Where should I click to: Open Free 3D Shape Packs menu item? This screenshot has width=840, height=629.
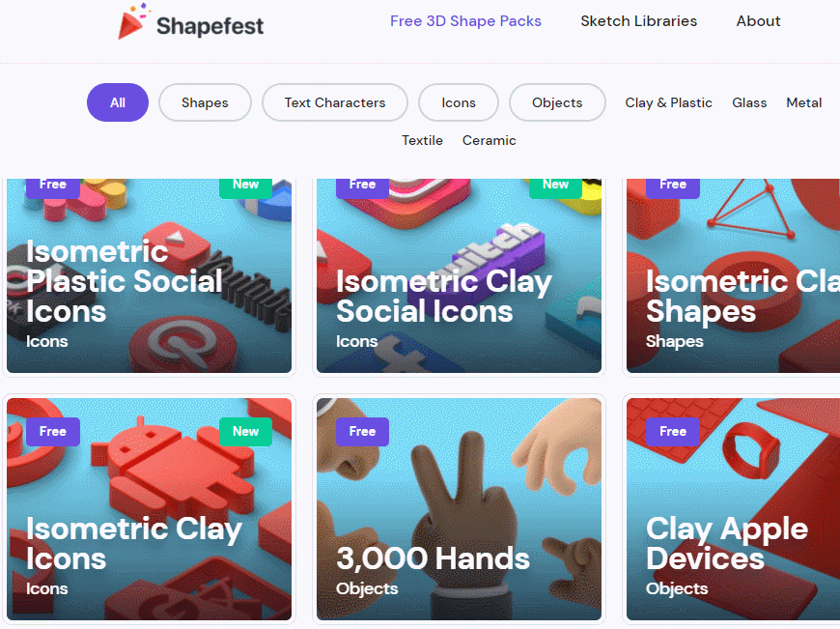[x=465, y=21]
